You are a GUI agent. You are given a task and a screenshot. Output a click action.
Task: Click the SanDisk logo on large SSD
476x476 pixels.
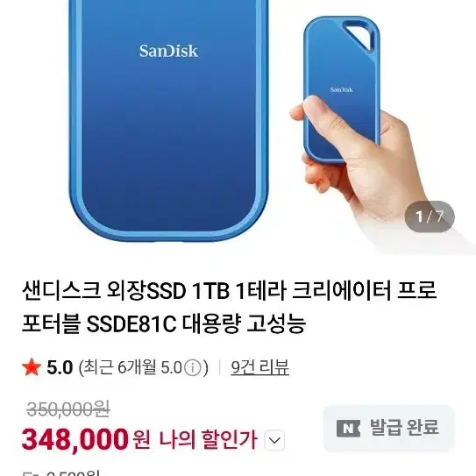[x=168, y=52]
